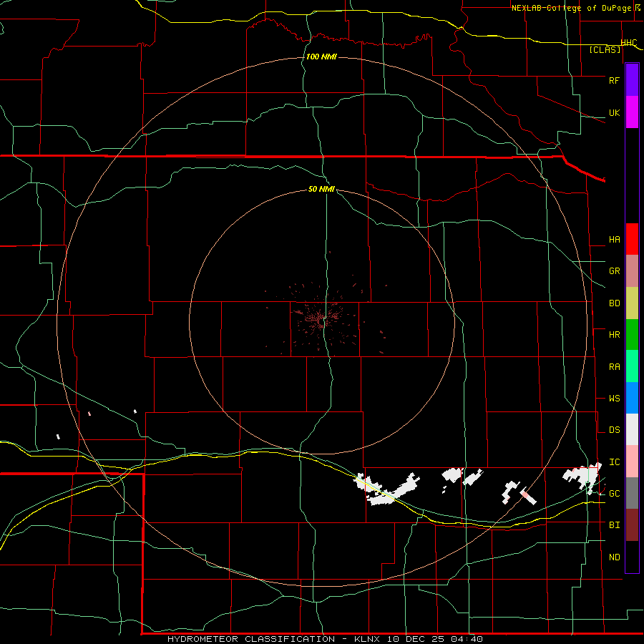This screenshot has height=644, width=644.
Task: Pick the RA light-green legend swatch
Action: 632,366
